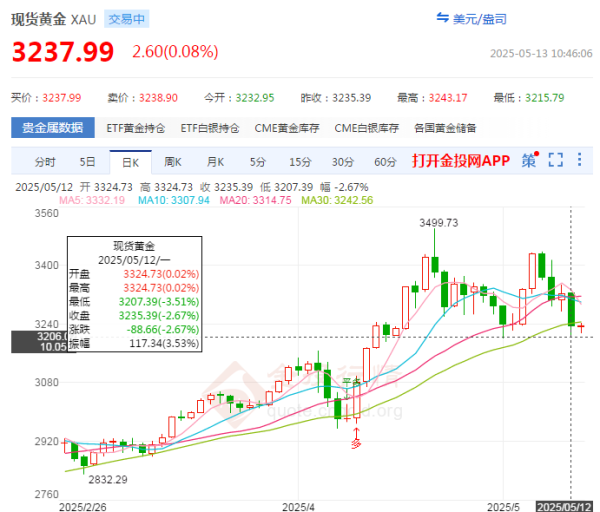Click 打开金投网APP link
This screenshot has height=512, width=600.
coord(460,161)
